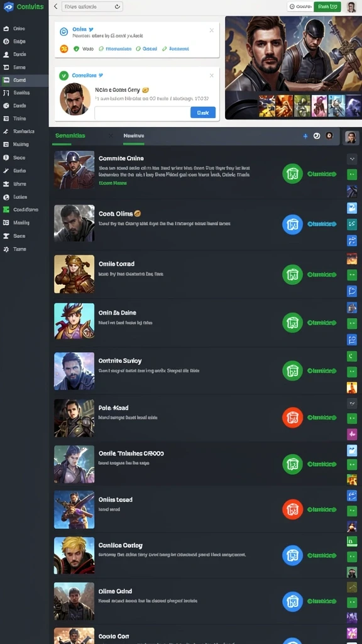This screenshot has height=644, width=362.
Task: Open the Lotine sidebar entry
Action: (19, 197)
